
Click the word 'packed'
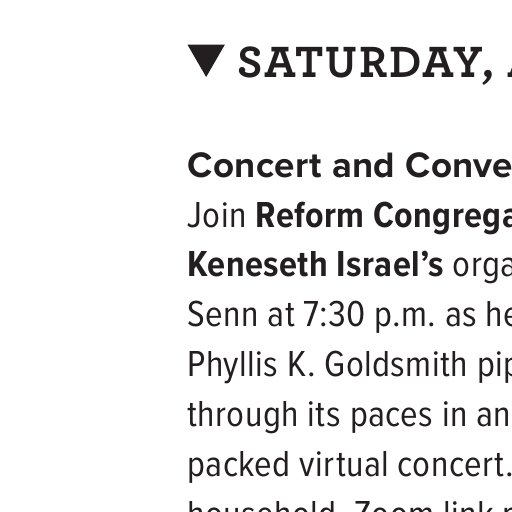pyautogui.click(x=238, y=465)
